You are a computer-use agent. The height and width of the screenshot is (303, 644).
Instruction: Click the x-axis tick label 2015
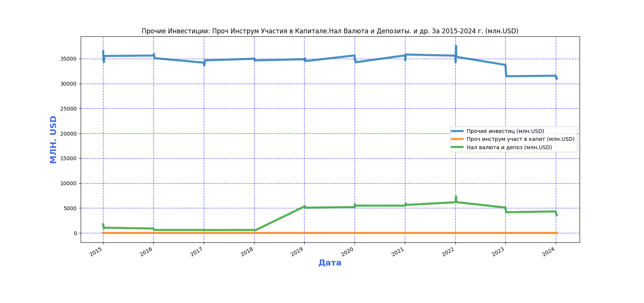97,251
